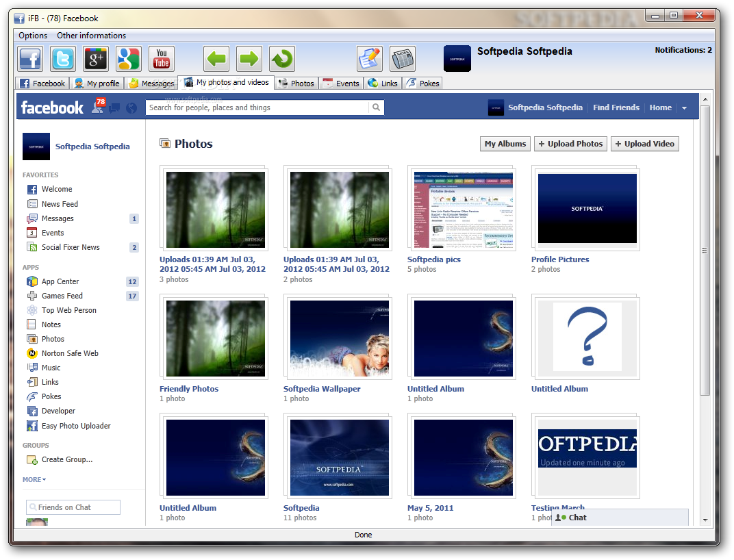The height and width of the screenshot is (560, 734).
Task: Click the search magnifier button
Action: click(x=376, y=107)
